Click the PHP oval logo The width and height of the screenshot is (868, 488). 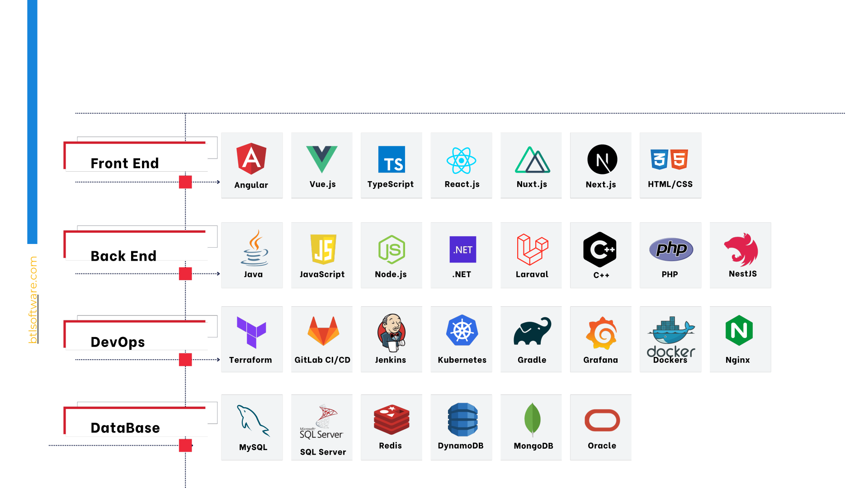pyautogui.click(x=671, y=249)
